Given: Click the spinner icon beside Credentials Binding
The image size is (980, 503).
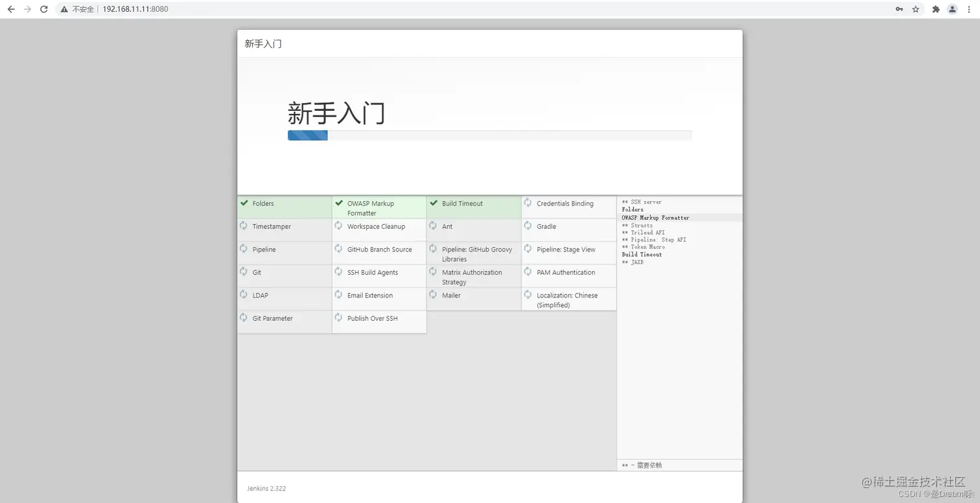Looking at the screenshot, I should click(528, 203).
